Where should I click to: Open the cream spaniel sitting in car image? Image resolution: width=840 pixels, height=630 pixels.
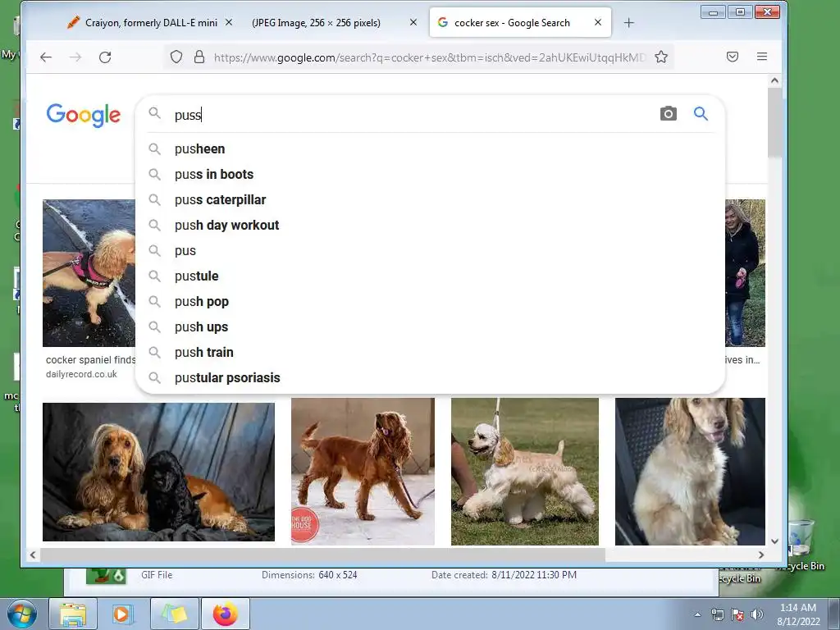[690, 472]
